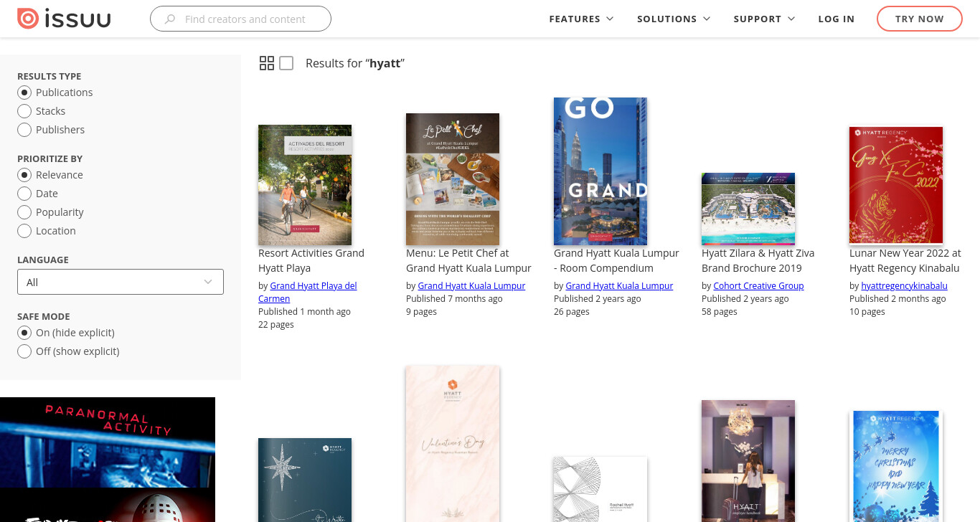Open the Support menu
This screenshot has height=522, width=980.
[764, 19]
